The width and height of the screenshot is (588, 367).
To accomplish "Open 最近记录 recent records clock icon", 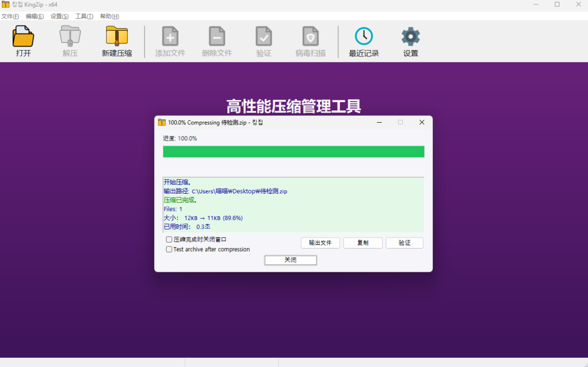I will pos(364,36).
